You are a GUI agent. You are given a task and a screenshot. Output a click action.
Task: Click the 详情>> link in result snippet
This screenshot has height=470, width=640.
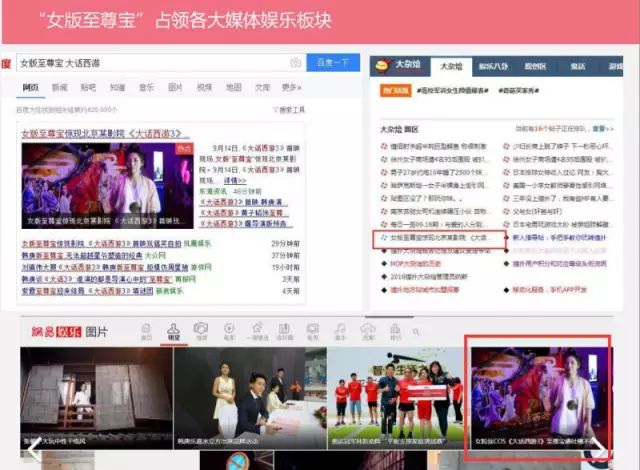235,180
